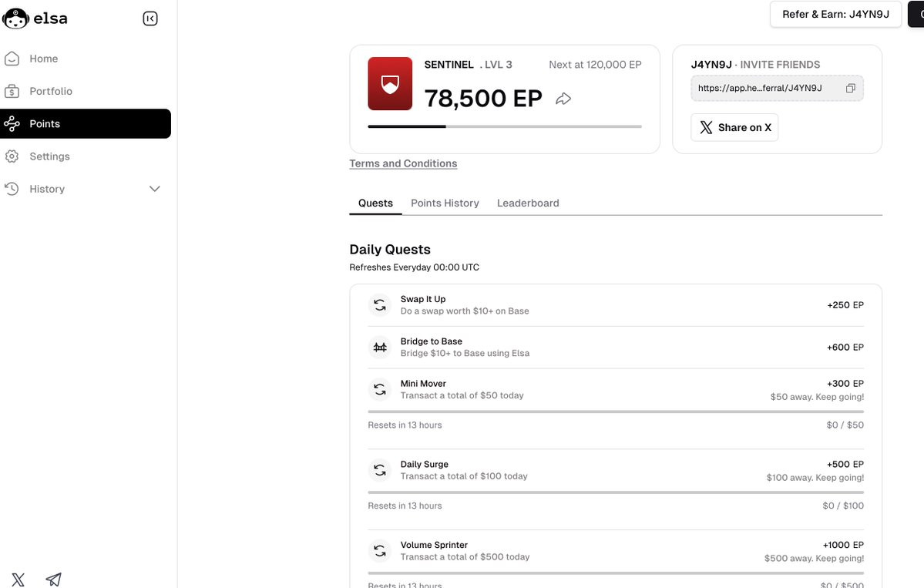This screenshot has width=924, height=588.
Task: Click the red Sentinel shield badge
Action: (390, 84)
